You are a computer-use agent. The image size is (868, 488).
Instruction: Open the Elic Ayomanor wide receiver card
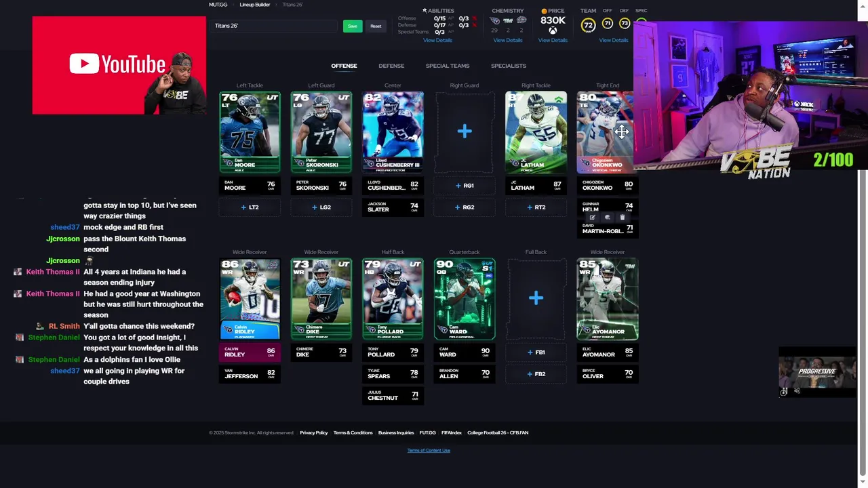(608, 299)
